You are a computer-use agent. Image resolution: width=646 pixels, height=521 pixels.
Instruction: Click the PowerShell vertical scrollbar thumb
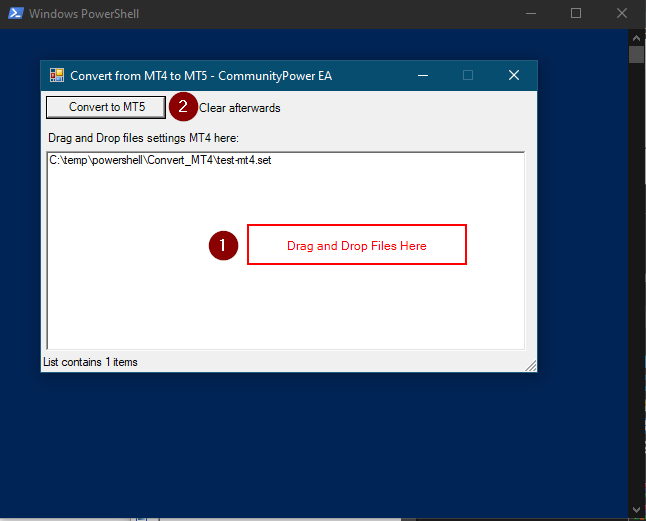point(637,55)
